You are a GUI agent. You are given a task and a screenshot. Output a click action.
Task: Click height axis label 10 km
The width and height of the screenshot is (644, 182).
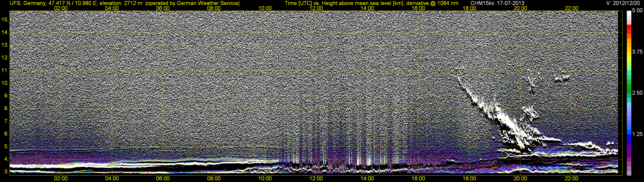point(5,83)
